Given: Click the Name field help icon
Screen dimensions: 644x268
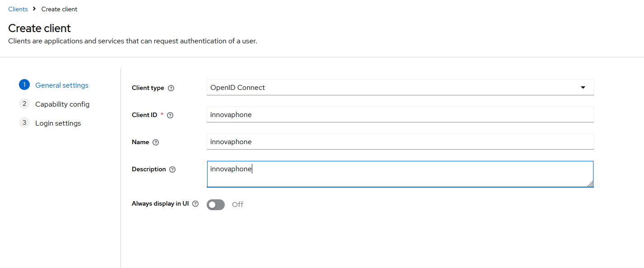Looking at the screenshot, I should (x=156, y=142).
